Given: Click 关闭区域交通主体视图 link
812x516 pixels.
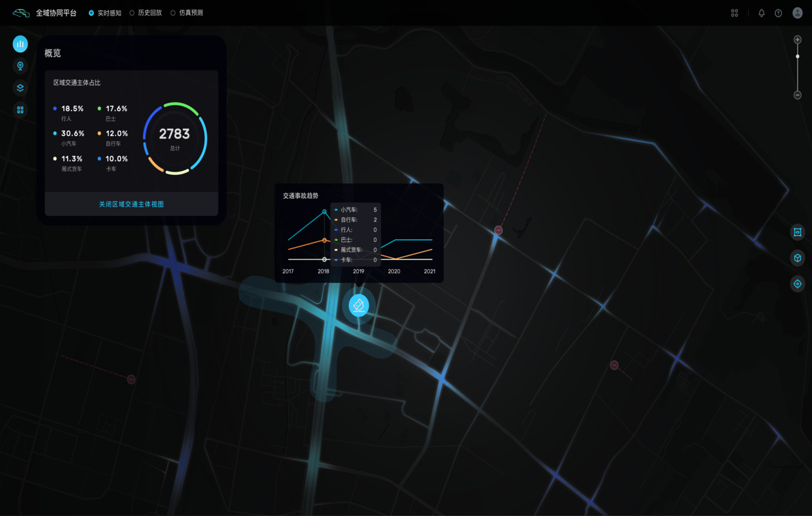Looking at the screenshot, I should coord(131,204).
